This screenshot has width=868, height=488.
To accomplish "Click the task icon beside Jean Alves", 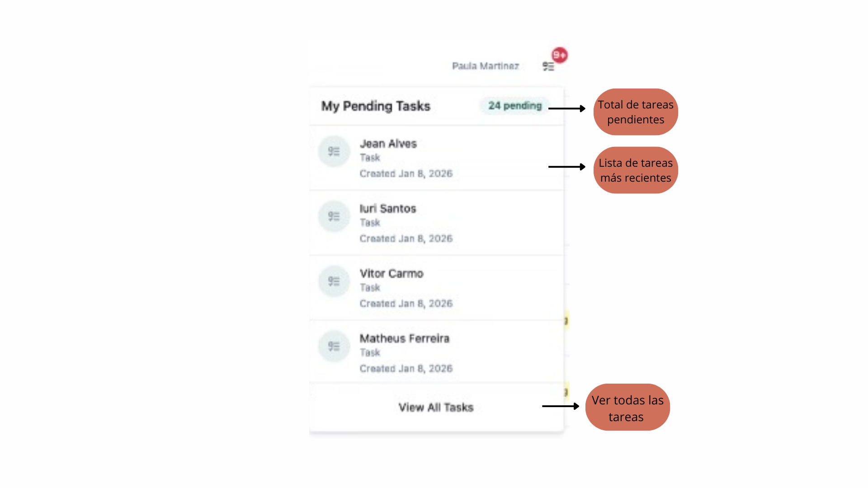I will (334, 151).
